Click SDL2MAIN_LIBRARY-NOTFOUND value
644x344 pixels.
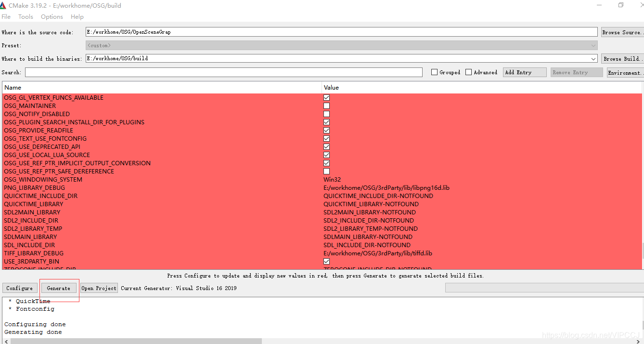[370, 212]
